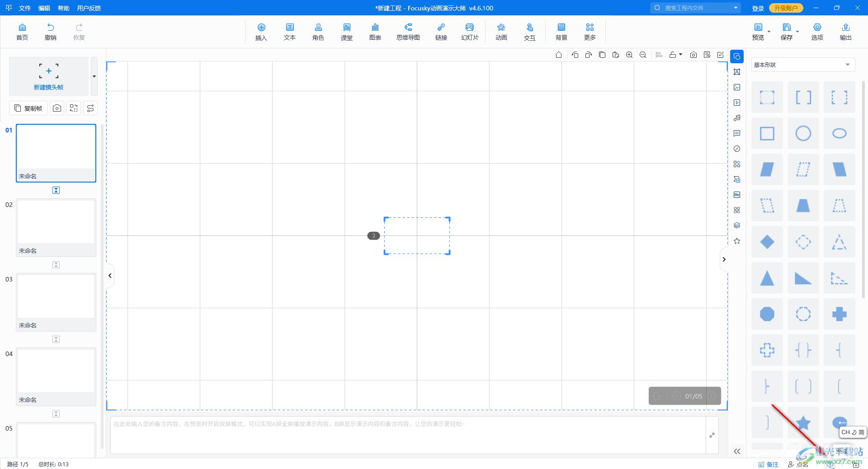
Task: Click the 输出 export icon
Action: [x=846, y=32]
